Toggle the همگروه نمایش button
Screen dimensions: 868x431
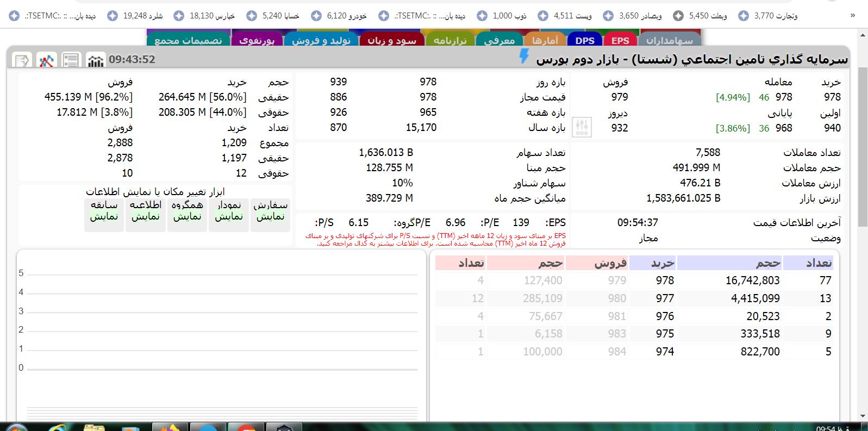tap(187, 215)
